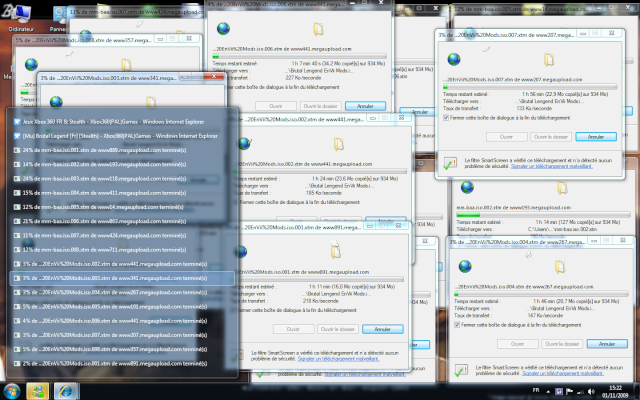The width and height of the screenshot is (640, 400).
Task: Select '21% de mm-baa.iso.006.xtm' entry in list
Action: click(122, 221)
